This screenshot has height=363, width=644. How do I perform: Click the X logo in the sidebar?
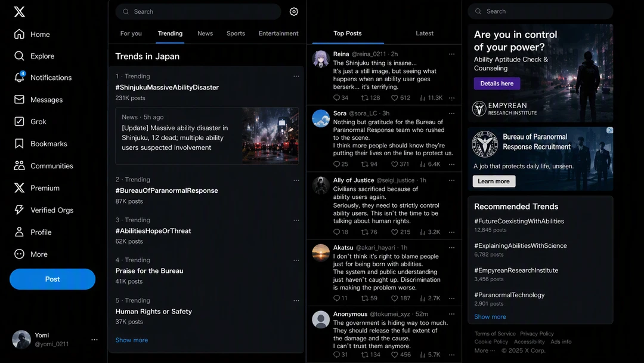coord(19,11)
